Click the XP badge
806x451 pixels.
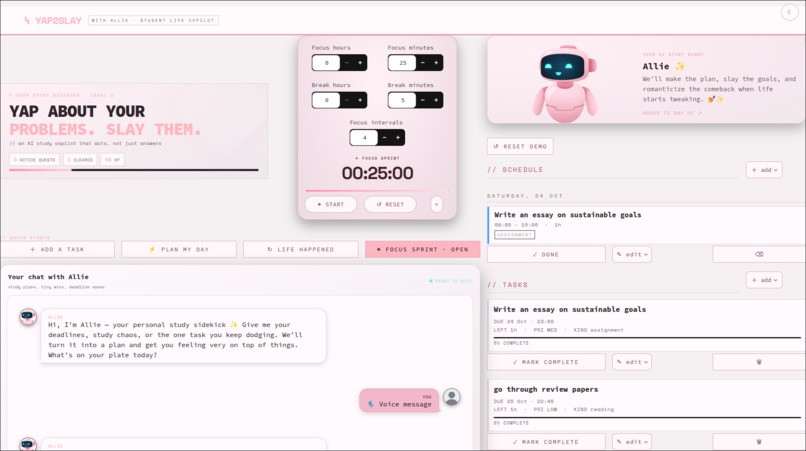(x=112, y=160)
